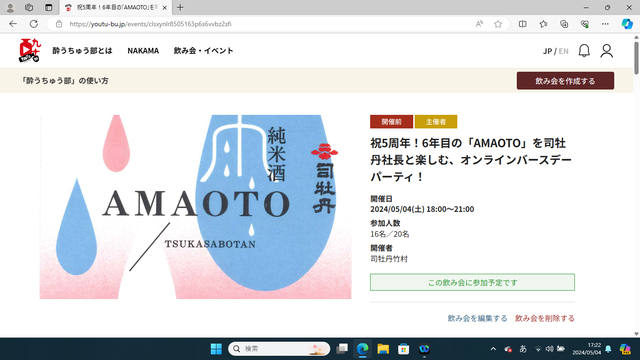This screenshot has width=640, height=360.
Task: Click the youtu-bu site logo
Action: pyautogui.click(x=30, y=51)
